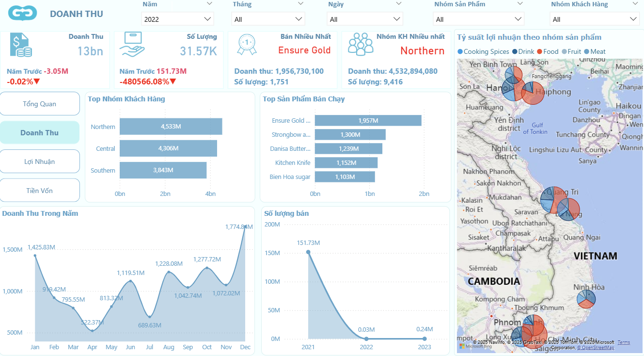The height and width of the screenshot is (356, 644).
Task: Click the blue chain-link logo icon
Action: (23, 14)
